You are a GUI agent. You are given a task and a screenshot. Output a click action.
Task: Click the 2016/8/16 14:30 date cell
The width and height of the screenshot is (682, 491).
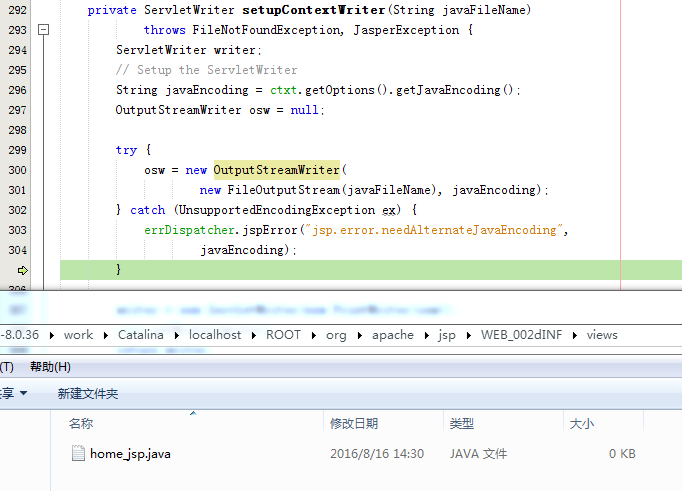(x=377, y=454)
